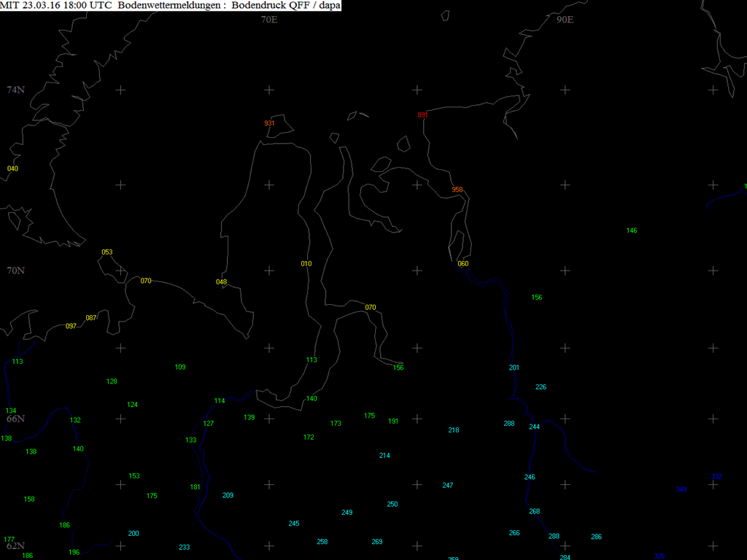Screen dimensions: 747x560
Task: Select the orange 931 station value
Action: pos(269,123)
